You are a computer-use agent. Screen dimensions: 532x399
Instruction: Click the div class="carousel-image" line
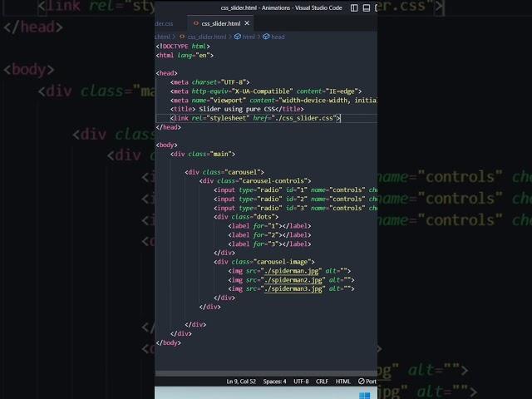(x=264, y=262)
